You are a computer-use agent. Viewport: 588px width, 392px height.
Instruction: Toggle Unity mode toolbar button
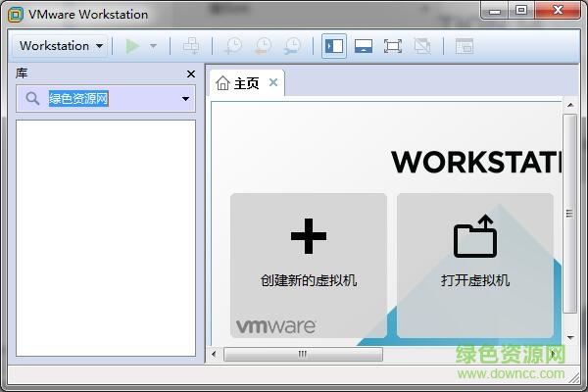[422, 46]
